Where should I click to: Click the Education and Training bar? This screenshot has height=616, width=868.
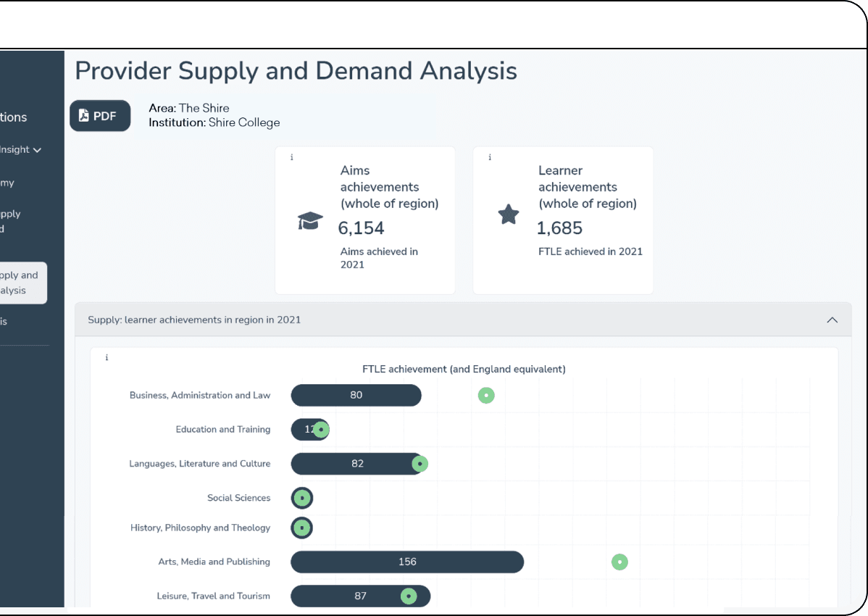(x=303, y=430)
